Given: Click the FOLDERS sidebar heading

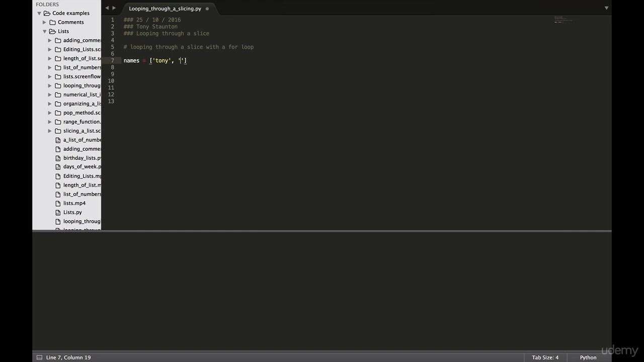Looking at the screenshot, I should click(x=47, y=5).
